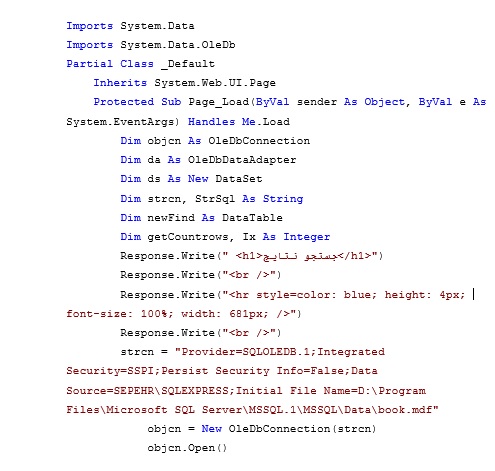Click the objcn OleDbConnection declaration
Viewport: 495px width, 471px height.
coord(215,141)
